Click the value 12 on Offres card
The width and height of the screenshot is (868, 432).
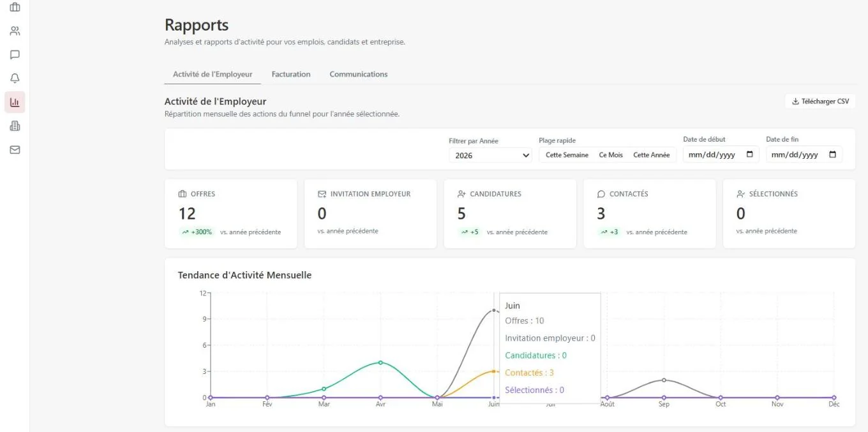(187, 213)
